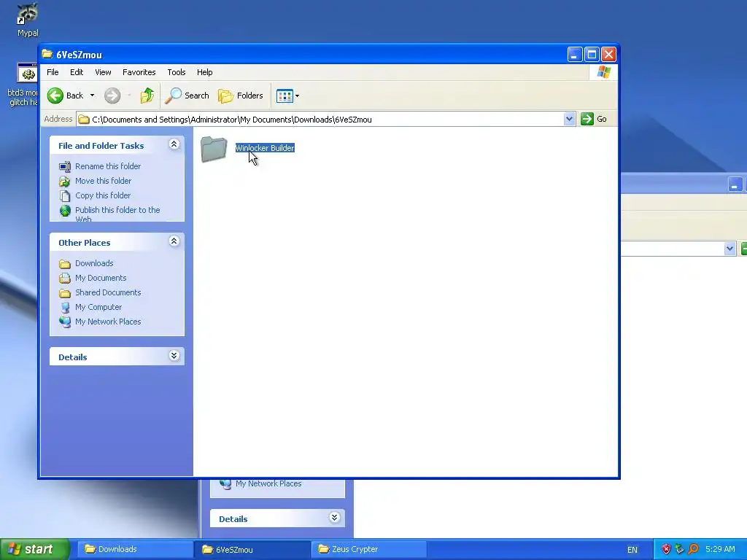The width and height of the screenshot is (747, 560).
Task: Go up one level with the Up folder icon
Action: [147, 96]
